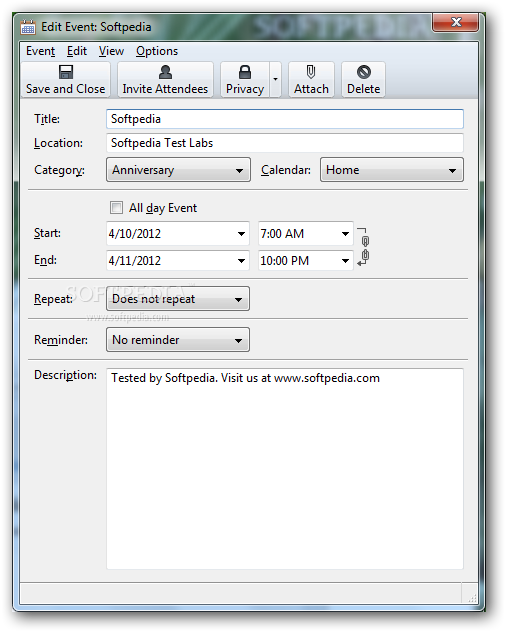
Task: Attach a file with the paperclip button
Action: tap(311, 80)
